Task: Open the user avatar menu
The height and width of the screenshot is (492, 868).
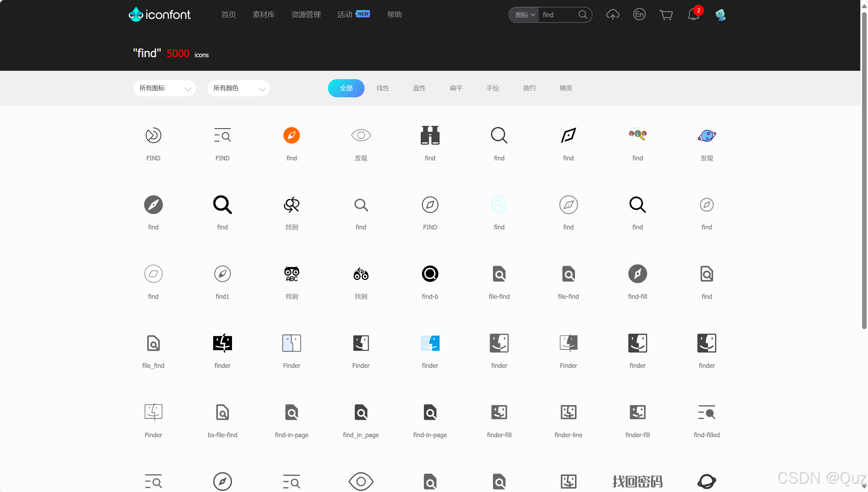Action: pyautogui.click(x=720, y=15)
